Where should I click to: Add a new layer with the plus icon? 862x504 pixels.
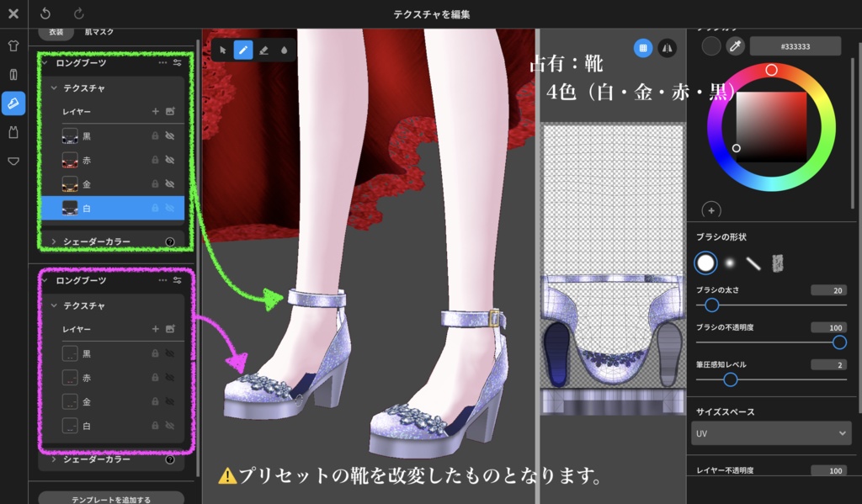point(155,112)
